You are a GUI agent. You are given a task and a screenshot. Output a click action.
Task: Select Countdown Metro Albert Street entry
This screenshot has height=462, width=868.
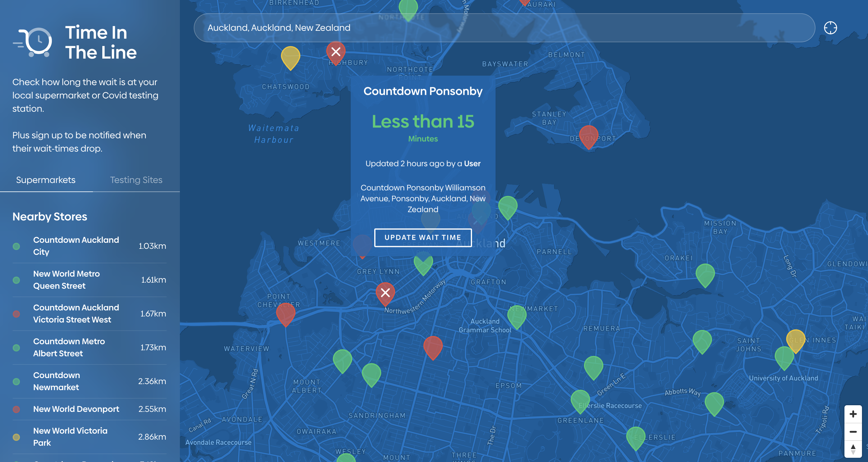89,347
